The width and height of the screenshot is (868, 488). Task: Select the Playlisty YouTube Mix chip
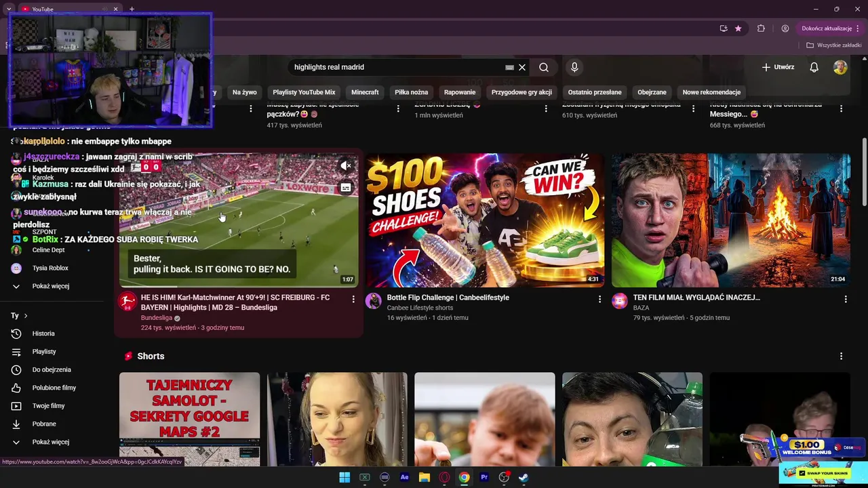304,92
